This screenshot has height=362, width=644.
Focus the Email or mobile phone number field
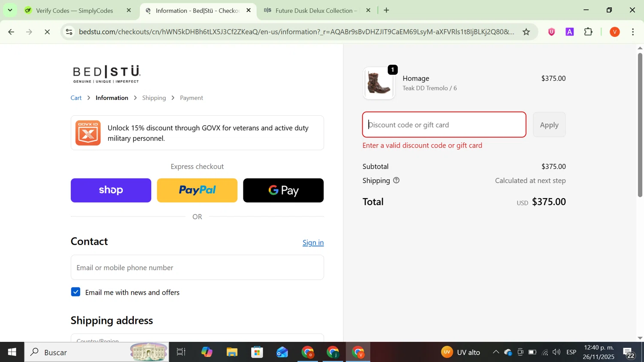[x=197, y=268]
